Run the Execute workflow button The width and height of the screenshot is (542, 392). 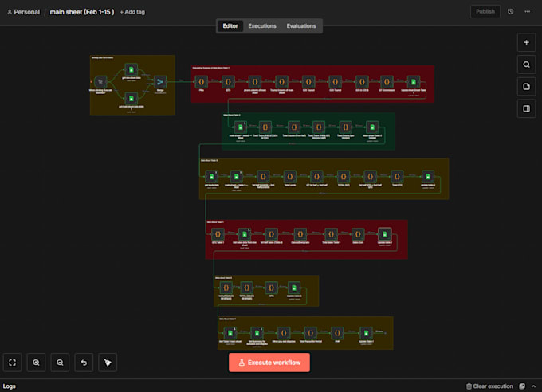[269, 363]
